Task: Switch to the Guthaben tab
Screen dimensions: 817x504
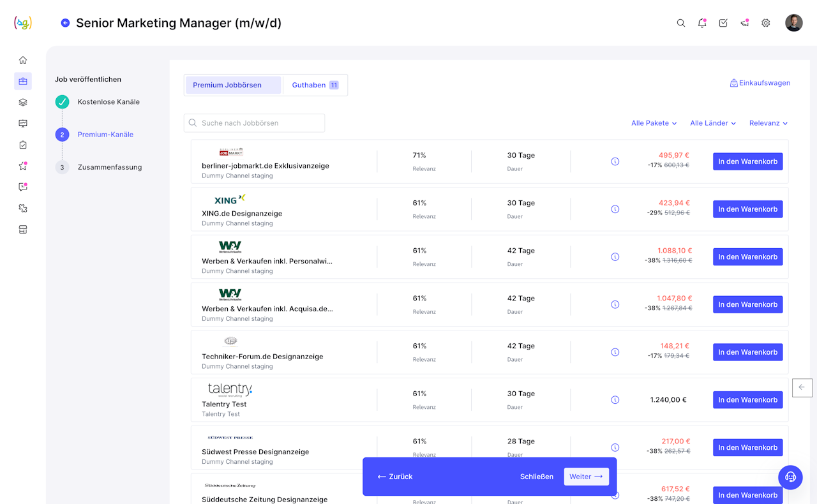Action: 315,85
